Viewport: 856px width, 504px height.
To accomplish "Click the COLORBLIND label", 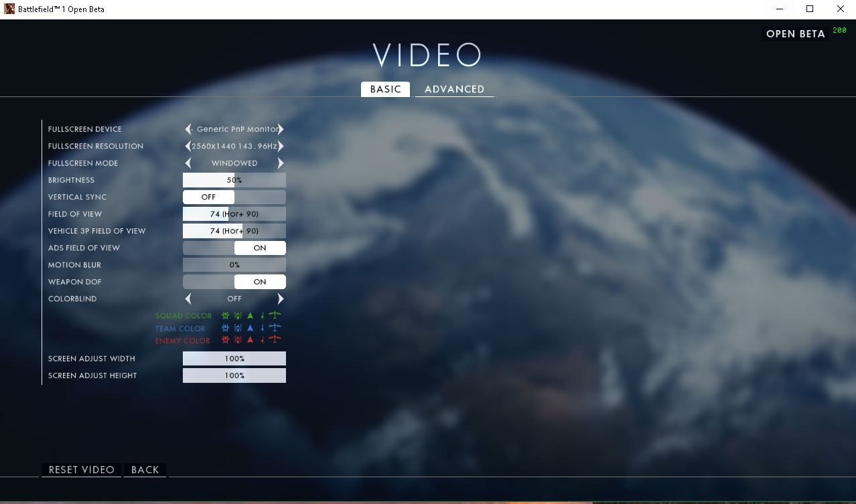I will pyautogui.click(x=72, y=299).
